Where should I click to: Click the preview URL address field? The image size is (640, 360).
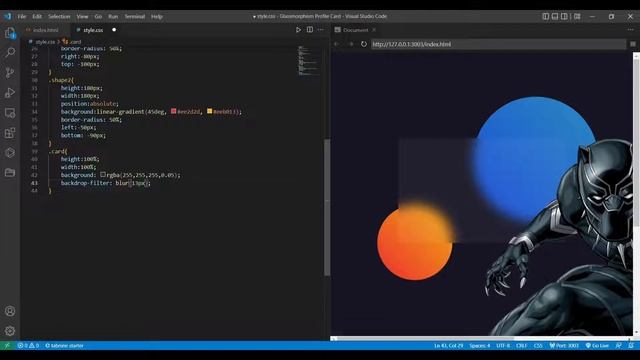point(498,44)
